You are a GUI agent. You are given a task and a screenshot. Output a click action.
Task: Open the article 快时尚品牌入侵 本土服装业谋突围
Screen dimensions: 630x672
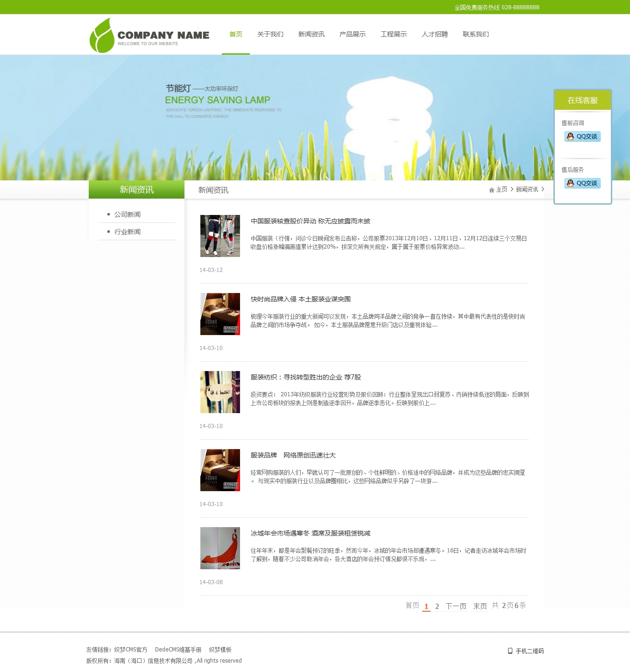coord(300,299)
